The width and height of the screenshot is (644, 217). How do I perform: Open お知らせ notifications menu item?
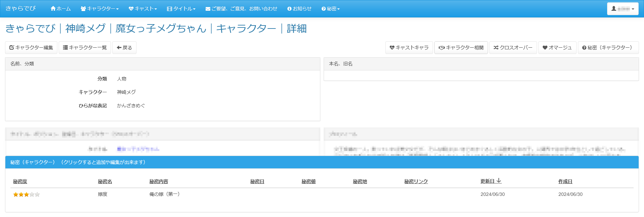pyautogui.click(x=299, y=9)
